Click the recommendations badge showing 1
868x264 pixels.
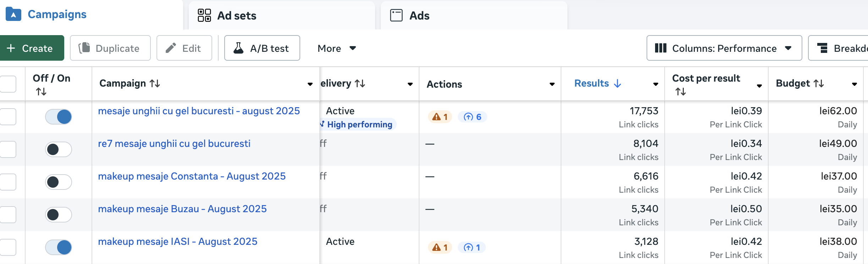(x=472, y=247)
